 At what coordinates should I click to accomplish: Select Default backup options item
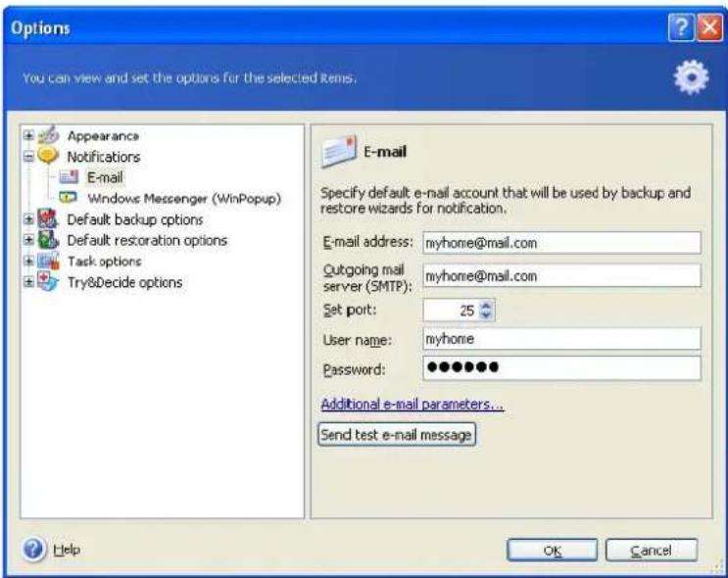(x=135, y=219)
